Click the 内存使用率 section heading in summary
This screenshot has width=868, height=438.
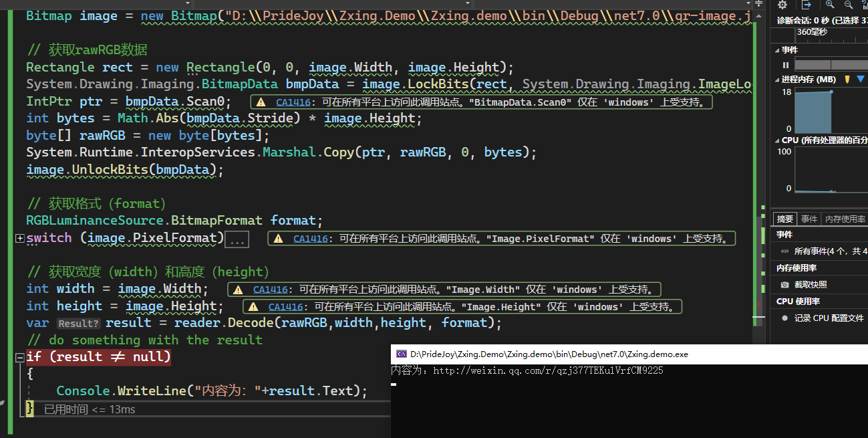point(796,268)
